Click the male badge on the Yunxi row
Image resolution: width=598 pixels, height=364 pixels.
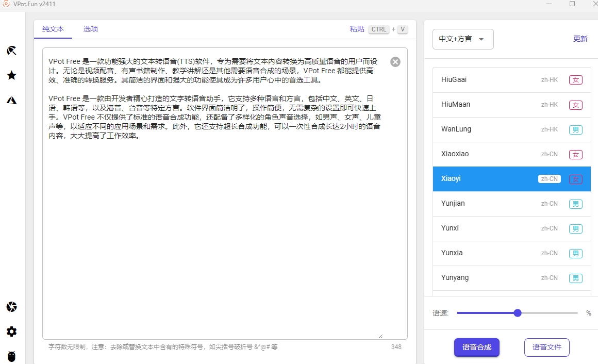pos(575,228)
